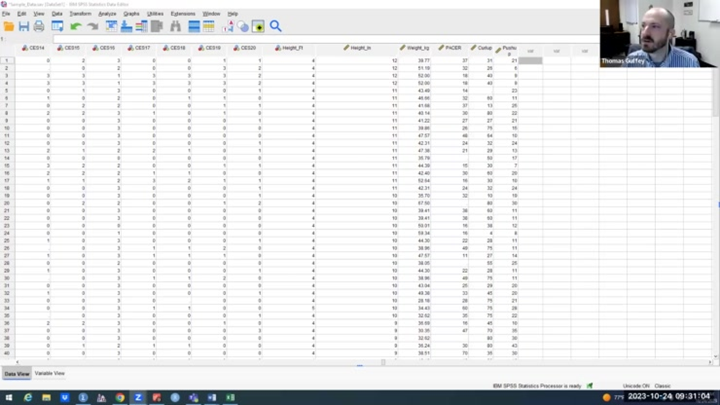Click the Find binoculars icon

tap(175, 26)
